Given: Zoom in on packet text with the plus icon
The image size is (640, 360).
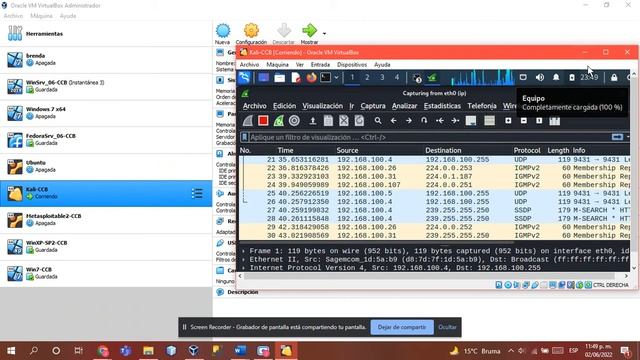Looking at the screenshot, I should pyautogui.click(x=508, y=121).
